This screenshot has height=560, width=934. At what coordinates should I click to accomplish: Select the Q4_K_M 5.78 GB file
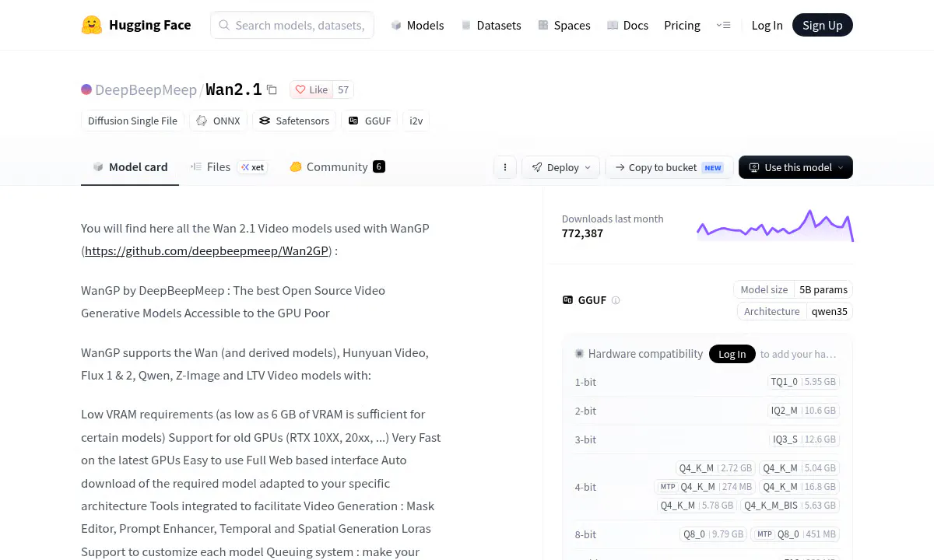click(697, 506)
